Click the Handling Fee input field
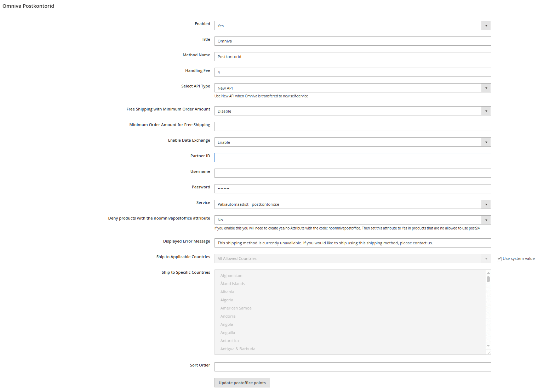 point(353,72)
